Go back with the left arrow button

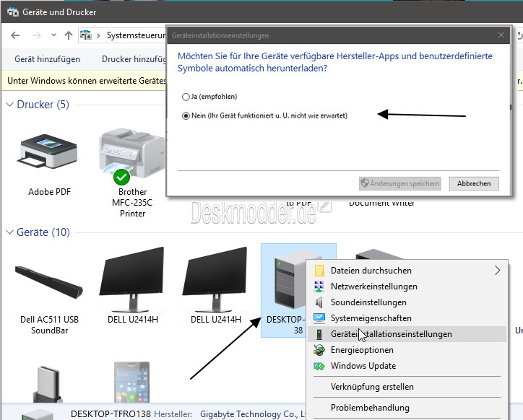click(x=15, y=35)
